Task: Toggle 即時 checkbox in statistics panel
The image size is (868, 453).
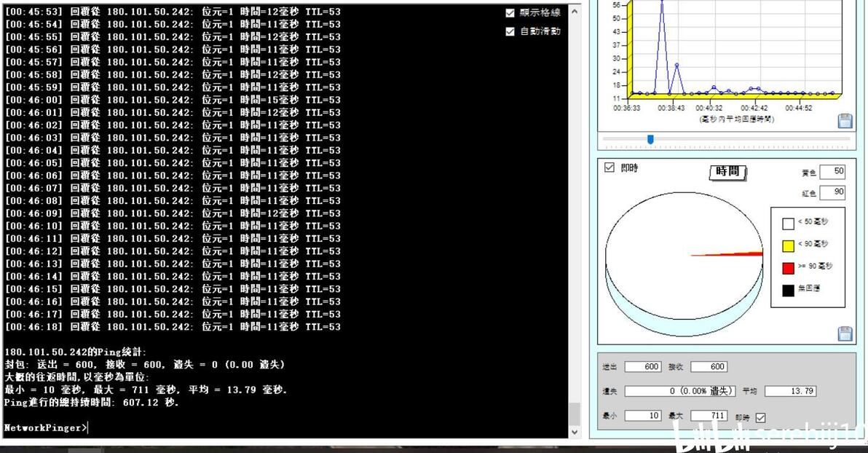Action: pos(761,417)
